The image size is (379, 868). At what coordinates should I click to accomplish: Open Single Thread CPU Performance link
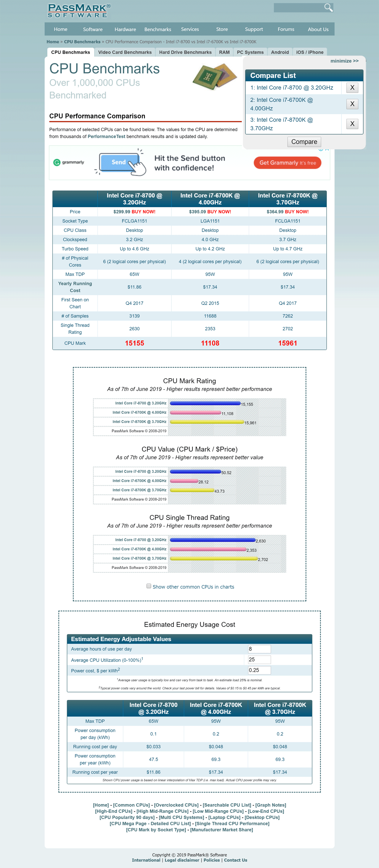(232, 824)
